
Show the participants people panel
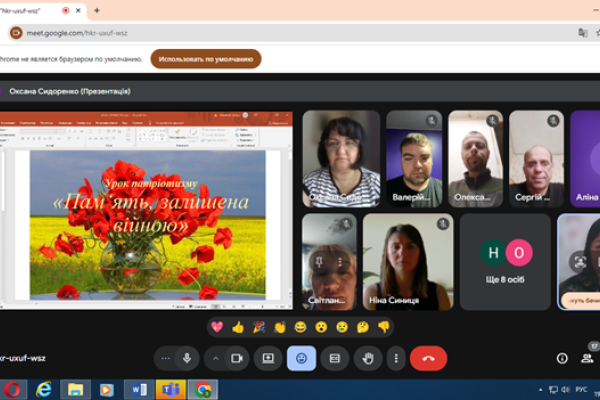click(589, 357)
